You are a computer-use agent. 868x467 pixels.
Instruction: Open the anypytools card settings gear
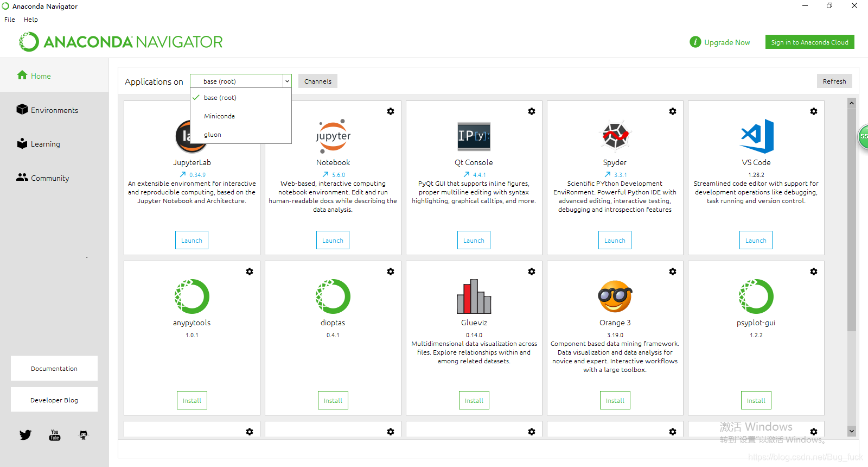point(250,272)
